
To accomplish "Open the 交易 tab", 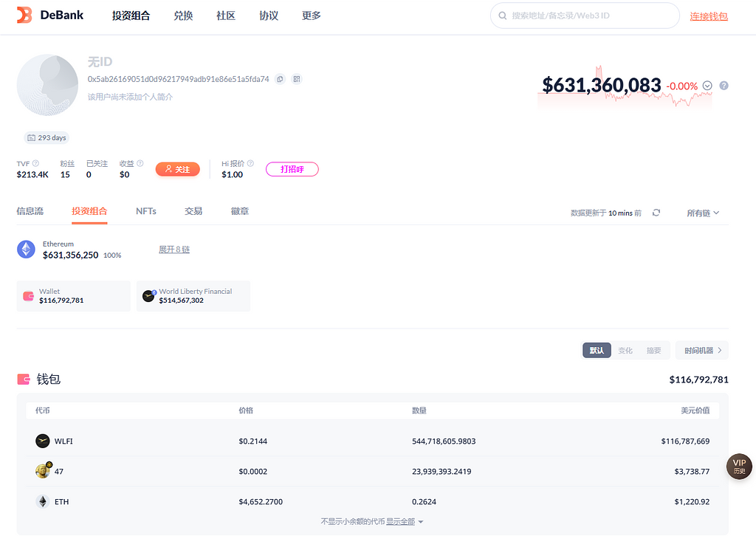I will coord(193,211).
